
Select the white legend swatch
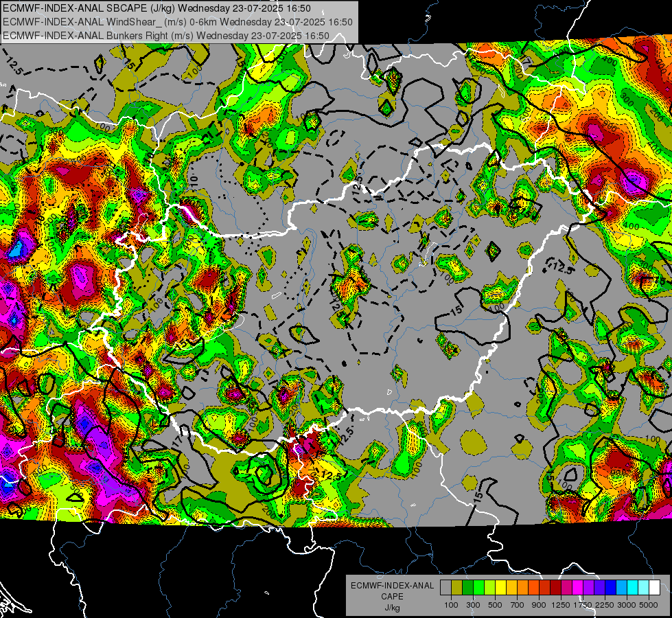click(x=655, y=587)
